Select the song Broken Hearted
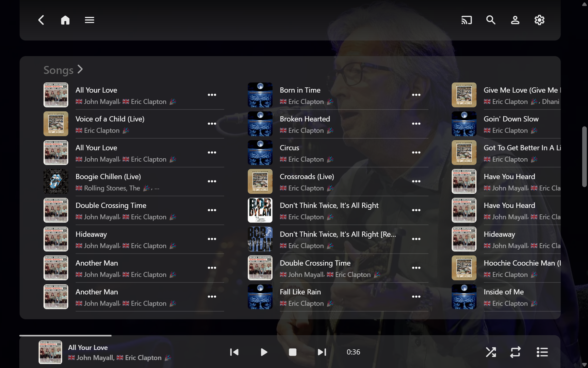Viewport: 588px width, 368px height. coord(305,119)
